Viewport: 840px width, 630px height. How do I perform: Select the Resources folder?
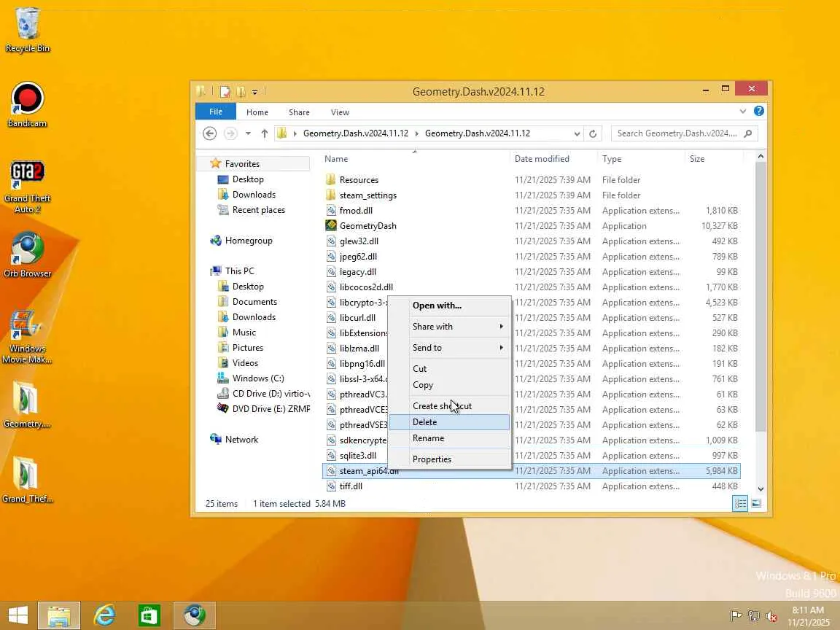[x=359, y=179]
